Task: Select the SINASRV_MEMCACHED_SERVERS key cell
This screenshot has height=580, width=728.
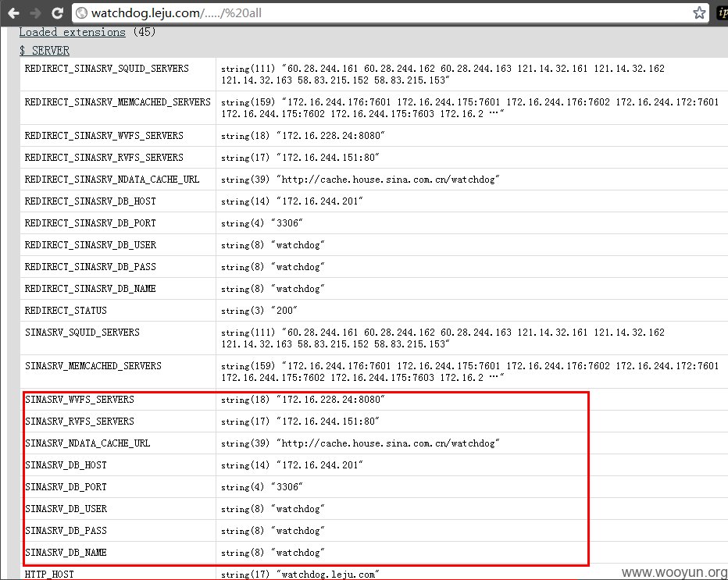Action: tap(93, 366)
